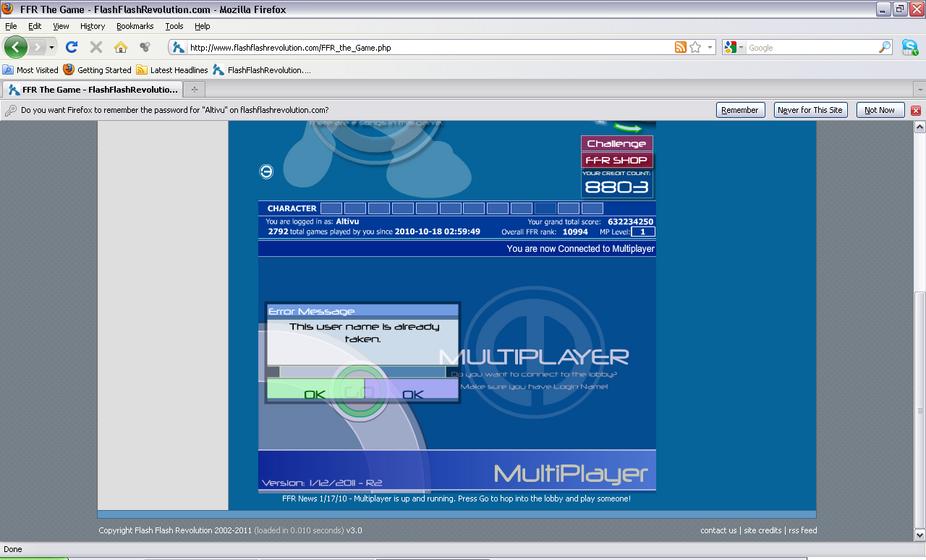Open the rss feed footer link
This screenshot has height=560, width=926.
803,530
